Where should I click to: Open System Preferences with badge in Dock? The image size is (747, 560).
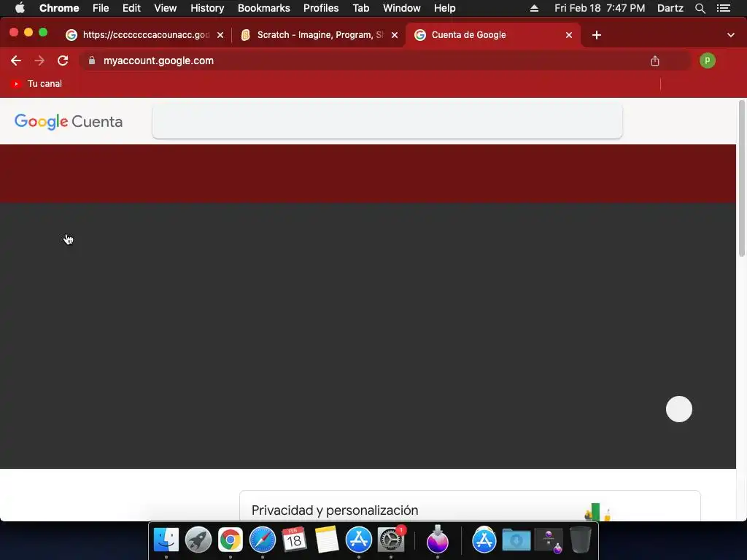[x=391, y=540]
